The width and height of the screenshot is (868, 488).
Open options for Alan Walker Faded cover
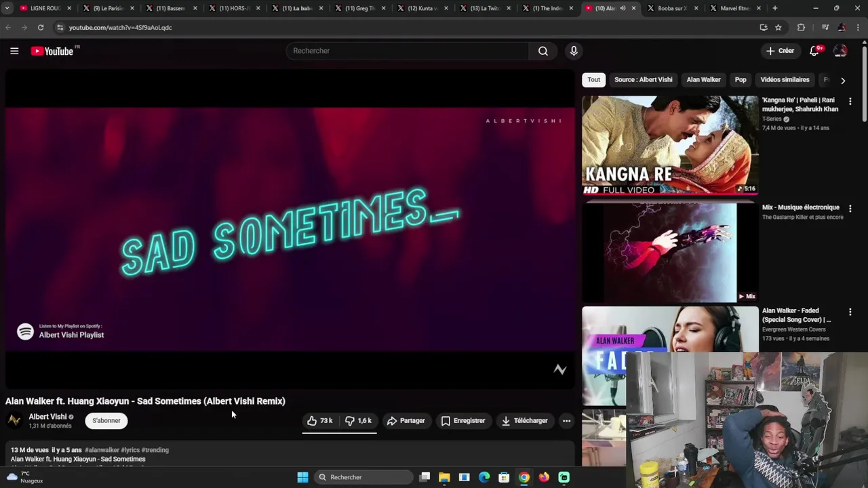pos(850,312)
